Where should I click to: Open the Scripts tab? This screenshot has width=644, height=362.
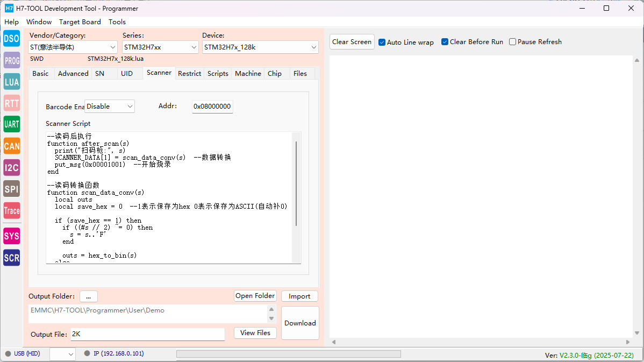click(x=218, y=74)
